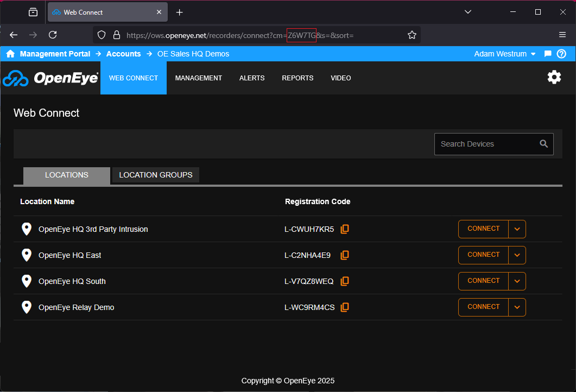The width and height of the screenshot is (576, 392).
Task: Sort by Location Name column header
Action: point(47,201)
